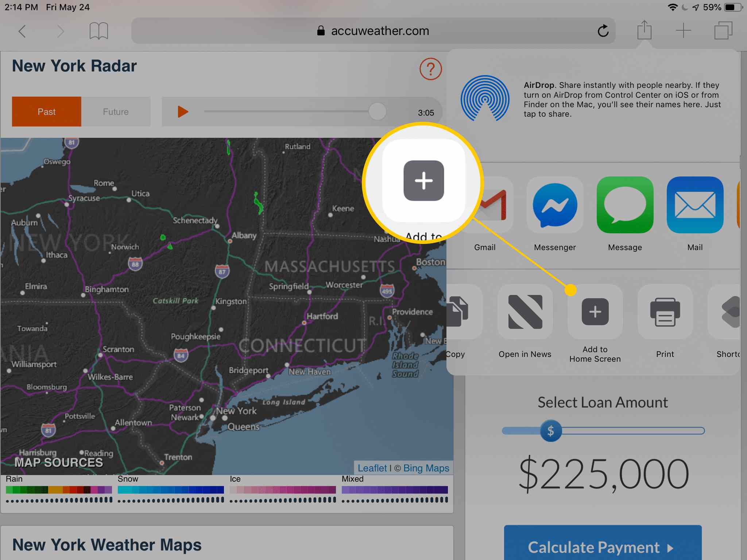Tap the Safari back arrow
747x560 pixels.
click(x=22, y=31)
